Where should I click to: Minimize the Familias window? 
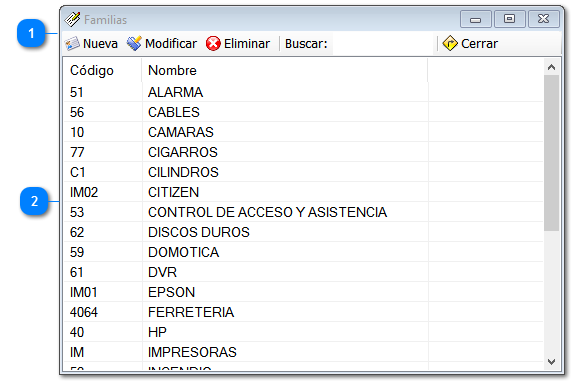pyautogui.click(x=476, y=19)
